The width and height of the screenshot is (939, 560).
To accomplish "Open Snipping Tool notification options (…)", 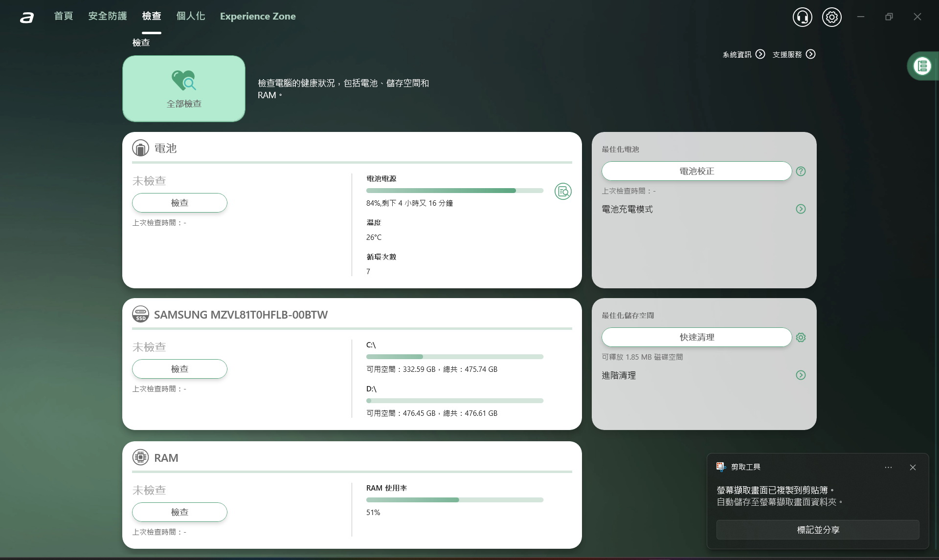I will [888, 468].
